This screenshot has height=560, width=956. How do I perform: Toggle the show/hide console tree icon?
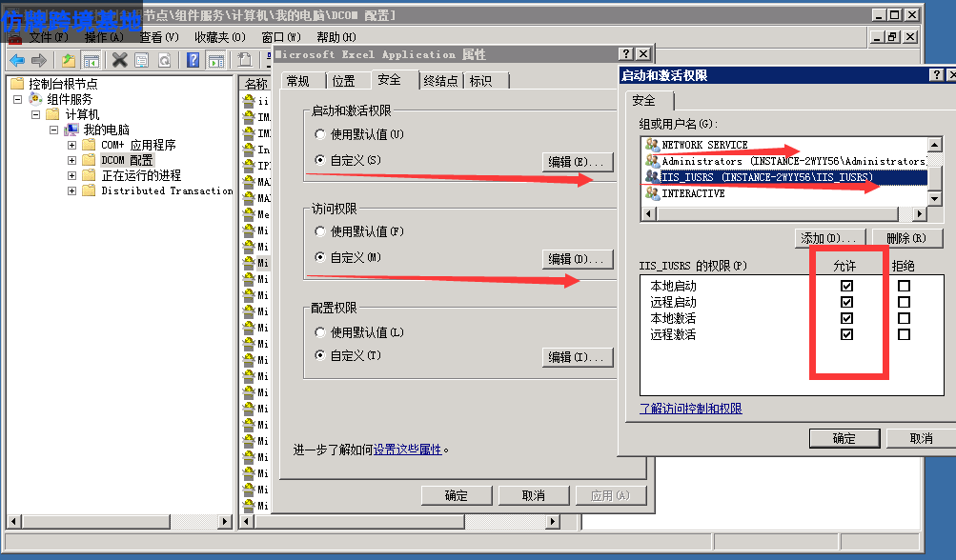(91, 60)
